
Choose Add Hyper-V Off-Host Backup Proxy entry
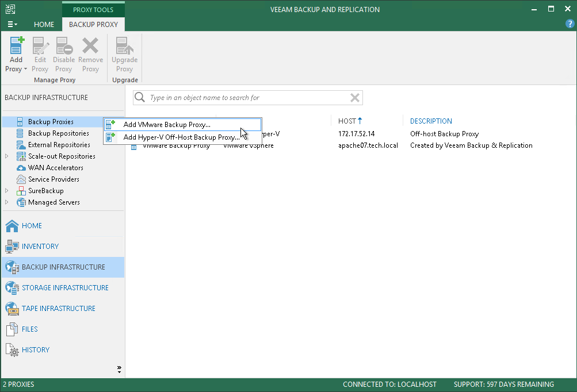pyautogui.click(x=183, y=137)
